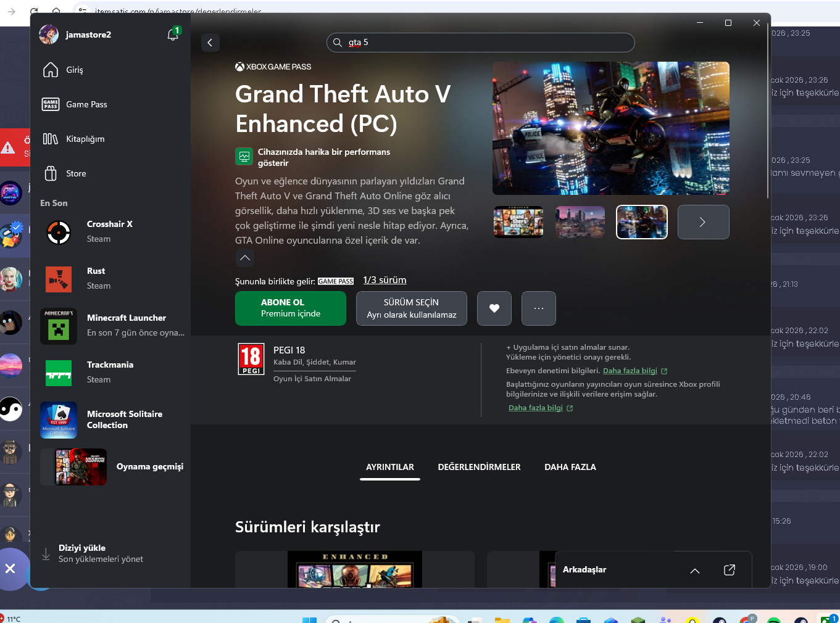Image resolution: width=840 pixels, height=623 pixels.
Task: Click the ABONE OL subscribe button
Action: coord(291,308)
